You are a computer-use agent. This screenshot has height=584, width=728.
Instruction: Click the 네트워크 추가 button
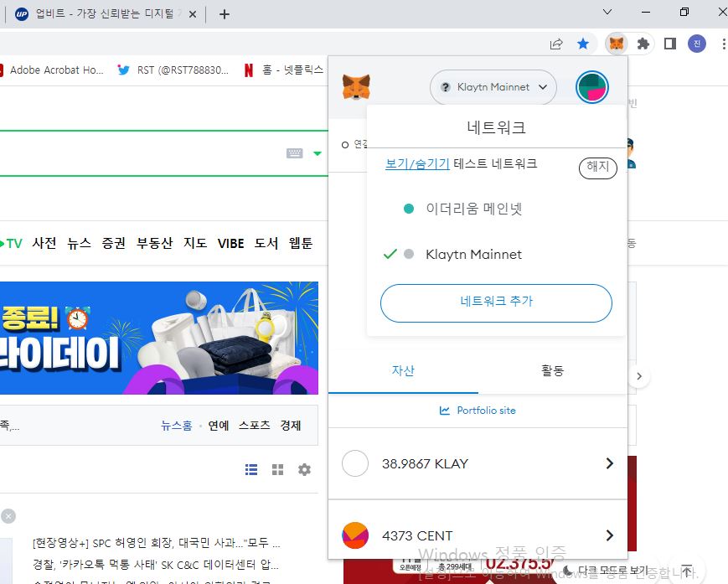(x=496, y=302)
